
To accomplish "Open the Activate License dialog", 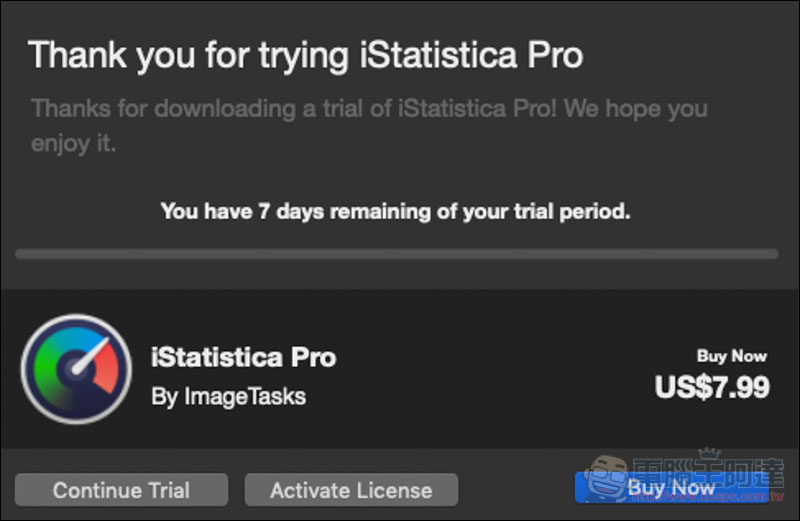I will [x=351, y=490].
